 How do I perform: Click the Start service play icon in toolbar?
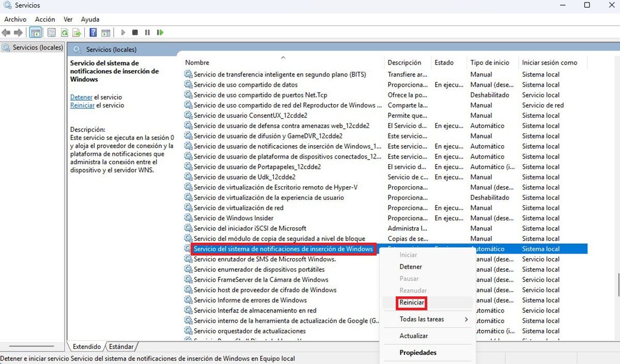click(123, 33)
